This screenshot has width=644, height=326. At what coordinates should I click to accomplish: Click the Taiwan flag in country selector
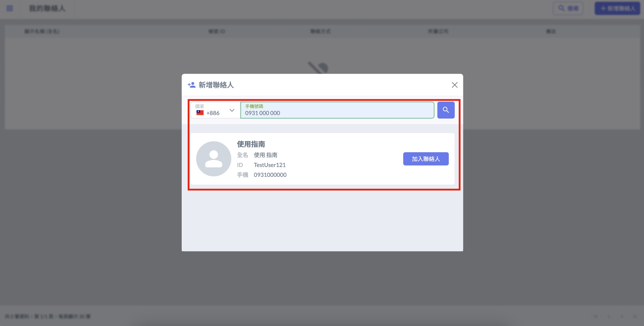pos(200,113)
